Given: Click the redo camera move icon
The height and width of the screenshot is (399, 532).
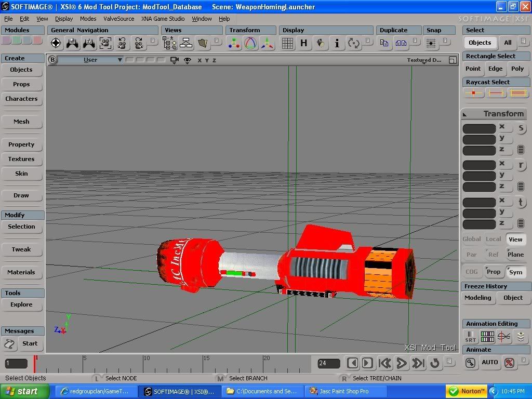Looking at the screenshot, I should (x=138, y=43).
